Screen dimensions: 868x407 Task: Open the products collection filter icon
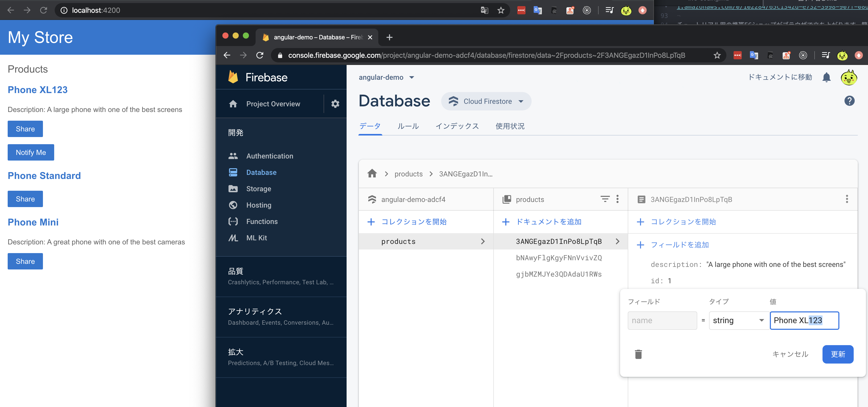(x=605, y=199)
